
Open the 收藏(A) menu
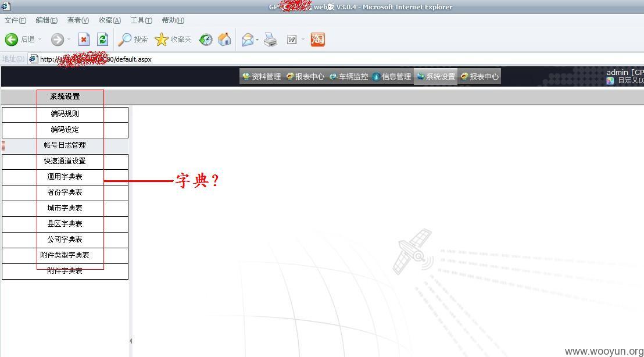pyautogui.click(x=110, y=20)
